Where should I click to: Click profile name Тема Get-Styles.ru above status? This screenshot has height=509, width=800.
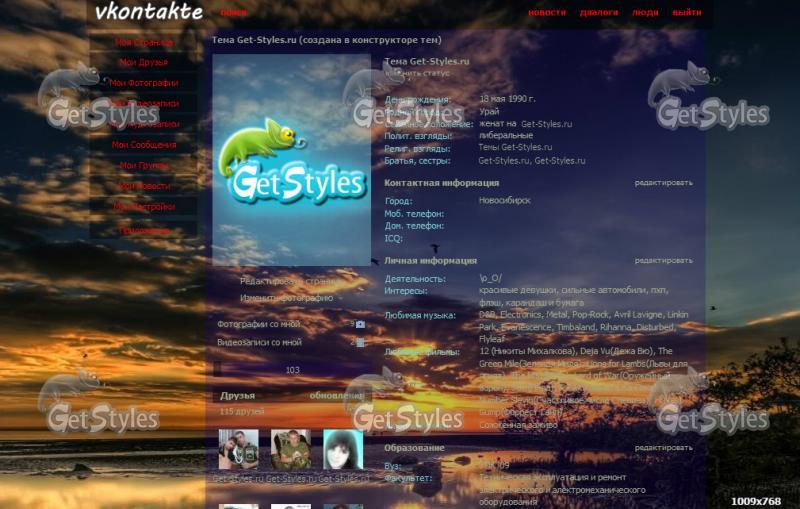click(x=427, y=61)
